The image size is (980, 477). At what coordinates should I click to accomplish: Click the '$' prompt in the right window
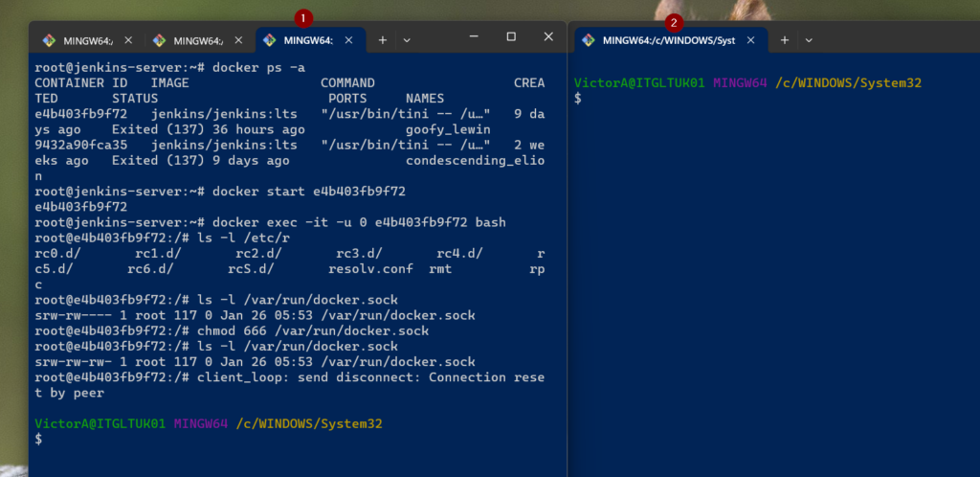(577, 98)
